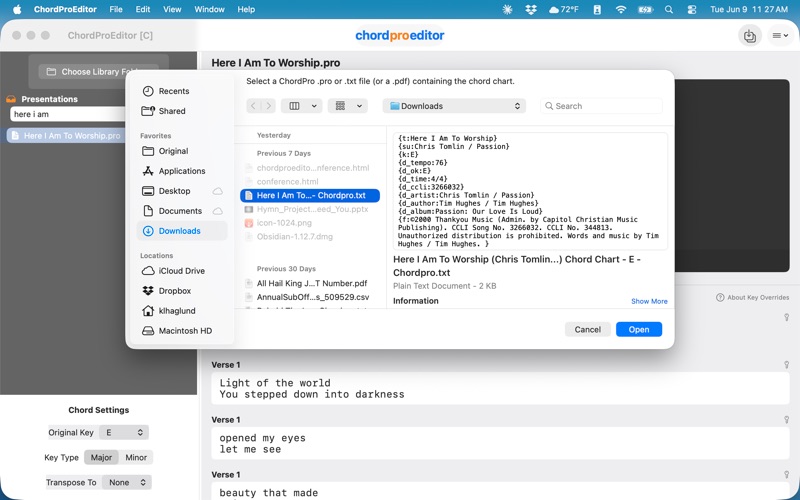The image size is (800, 500).
Task: Select conference.html in the file list
Action: click(310, 182)
